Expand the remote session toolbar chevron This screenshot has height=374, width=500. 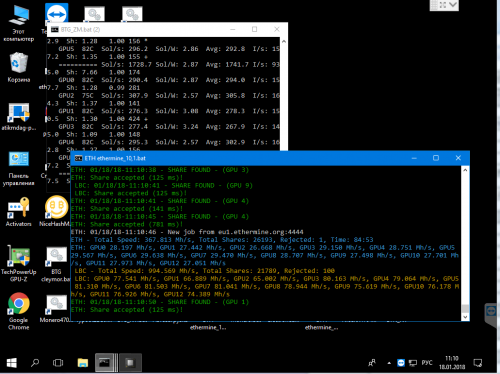[453, 5]
